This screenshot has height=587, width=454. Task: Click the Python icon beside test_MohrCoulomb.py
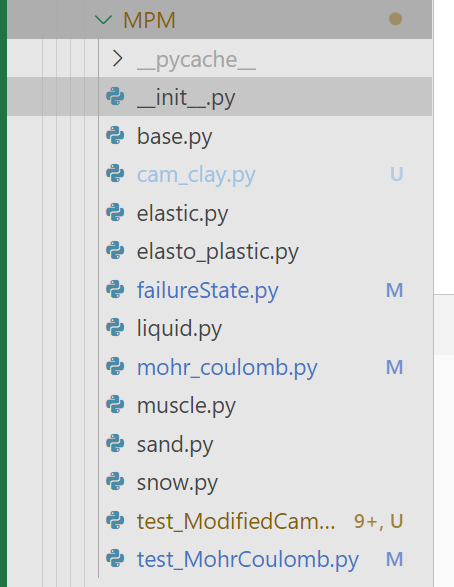click(x=115, y=559)
